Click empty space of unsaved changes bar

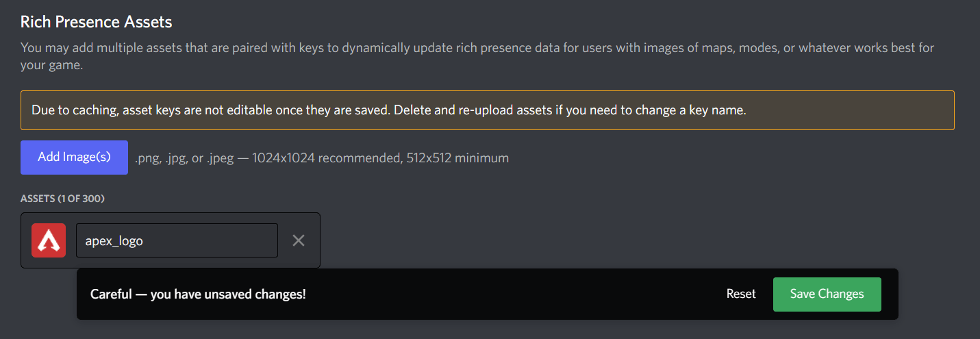[514, 294]
